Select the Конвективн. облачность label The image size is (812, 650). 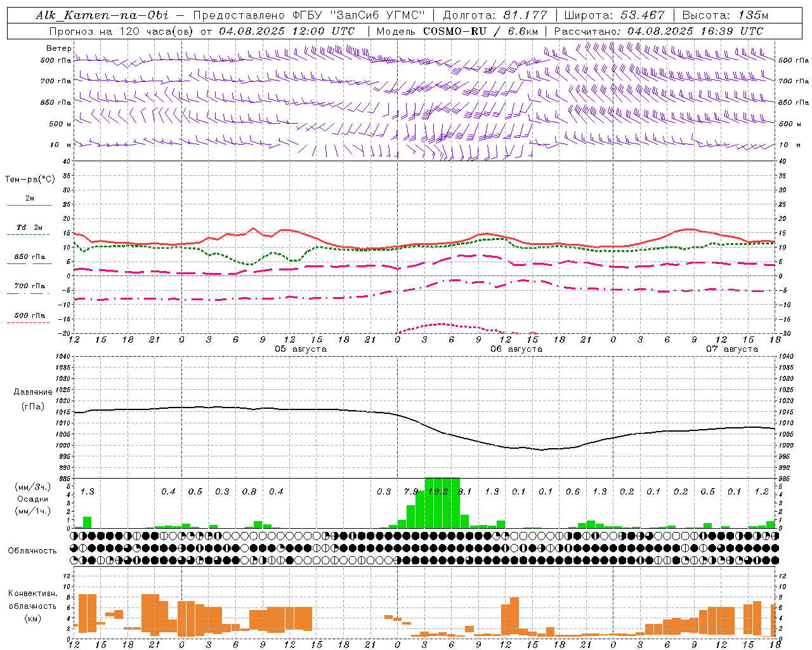pos(32,600)
